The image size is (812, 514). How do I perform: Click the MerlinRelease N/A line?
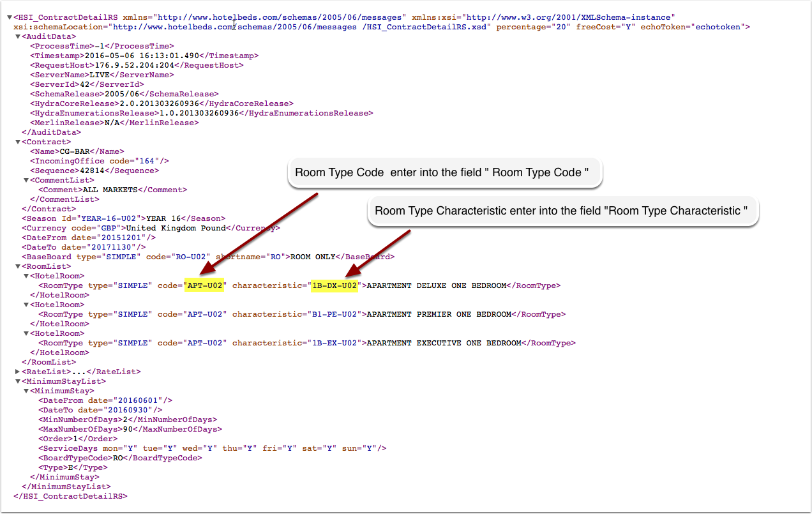coord(114,123)
